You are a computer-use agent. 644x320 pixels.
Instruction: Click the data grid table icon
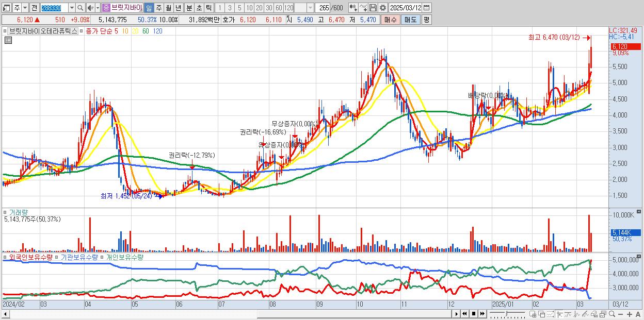tap(8, 41)
